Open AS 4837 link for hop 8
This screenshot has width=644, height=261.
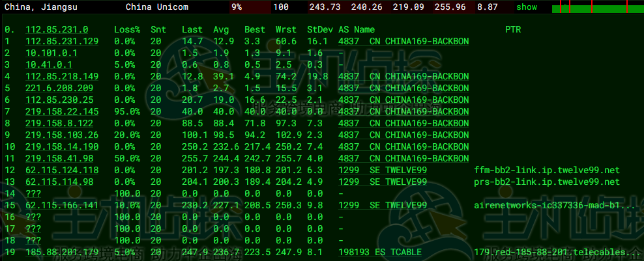coord(403,124)
